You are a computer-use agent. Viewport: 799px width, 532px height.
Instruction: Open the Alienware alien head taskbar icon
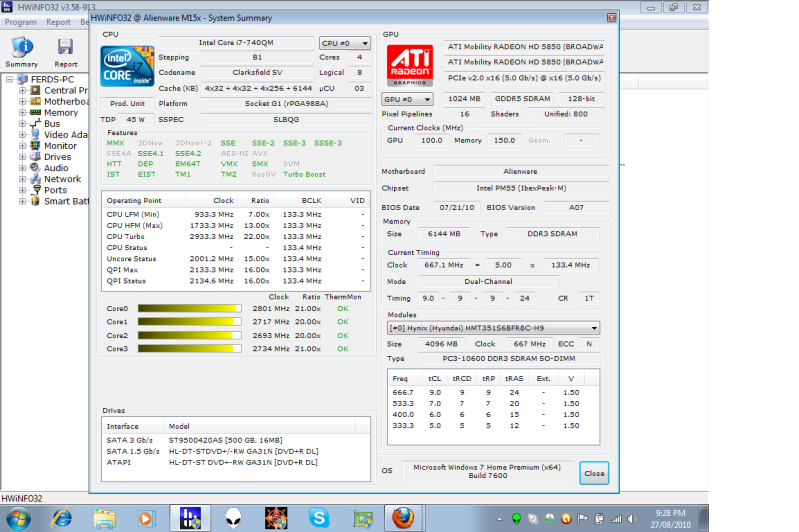233,519
